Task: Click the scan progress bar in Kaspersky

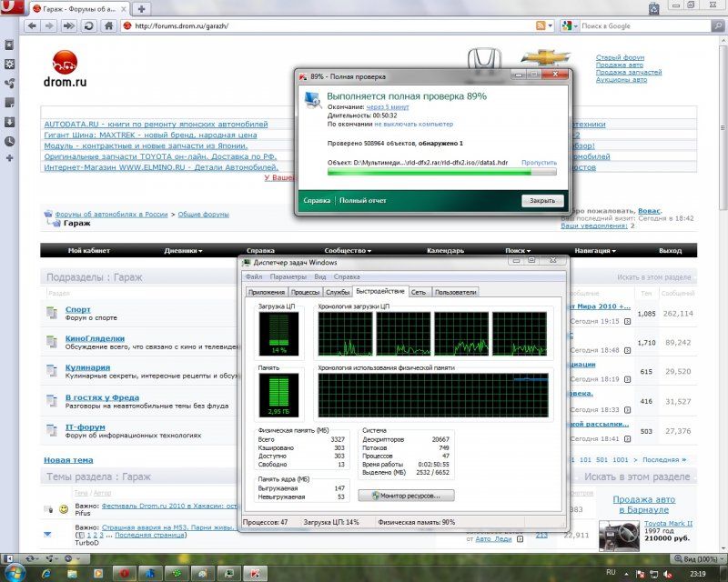Action: 441,172
